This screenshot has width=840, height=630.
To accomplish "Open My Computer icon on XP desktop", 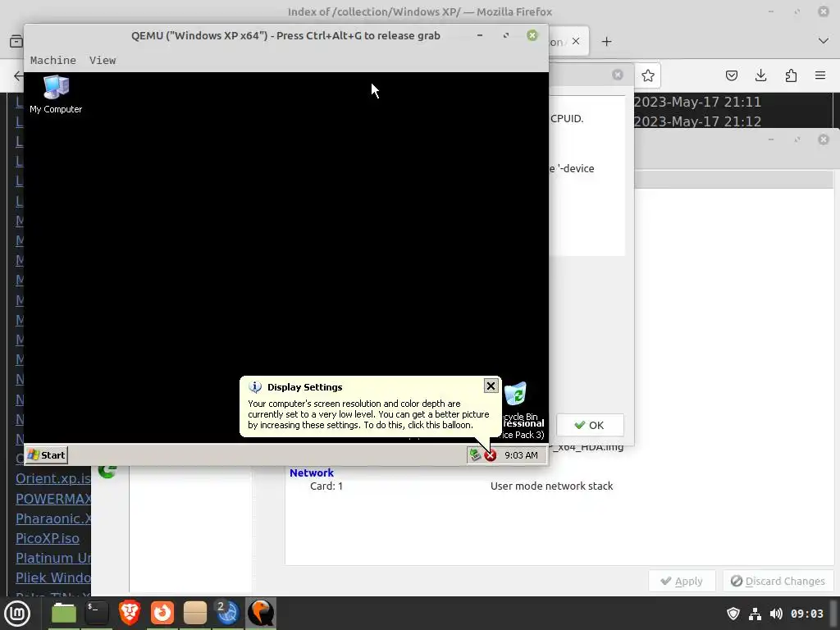I will pos(56,94).
